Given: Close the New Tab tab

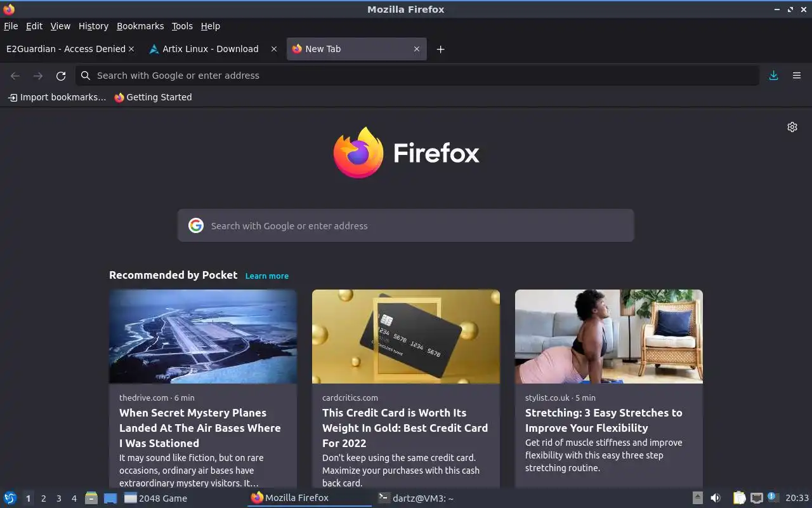Looking at the screenshot, I should pos(417,49).
